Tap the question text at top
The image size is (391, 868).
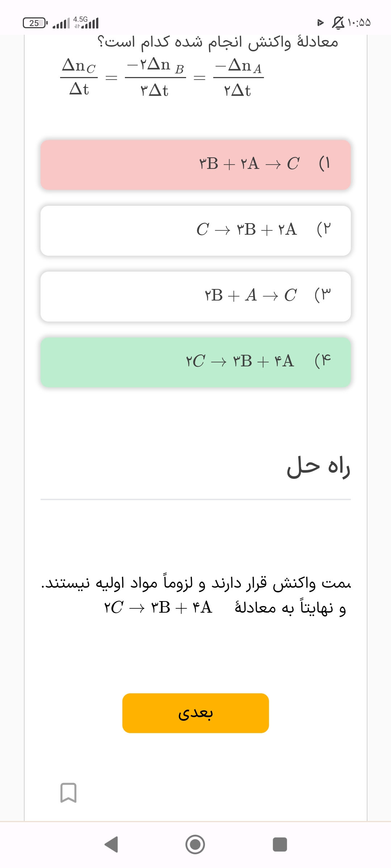pos(218,42)
